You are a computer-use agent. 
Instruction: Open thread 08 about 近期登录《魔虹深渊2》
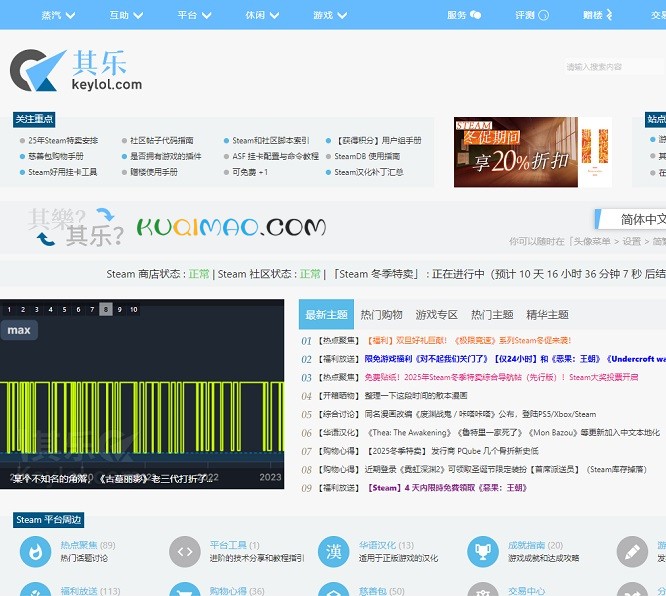[505, 469]
